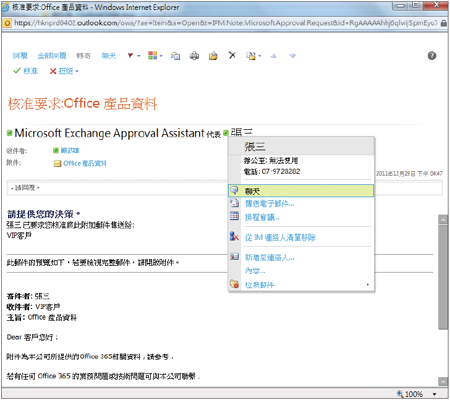This screenshot has width=450, height=400.
Task: Click 轉寄 (Forward) in toolbar
Action: [83, 56]
